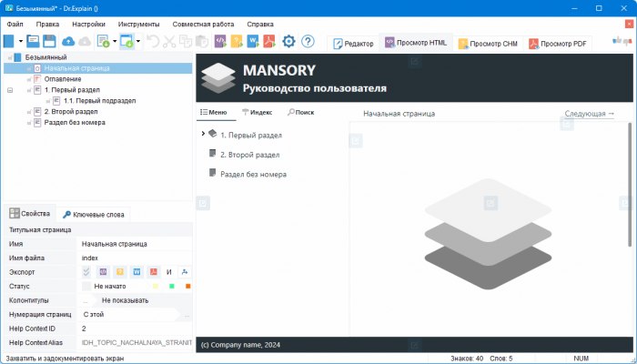Toggle CHM export in Экспорт row

[x=120, y=272]
